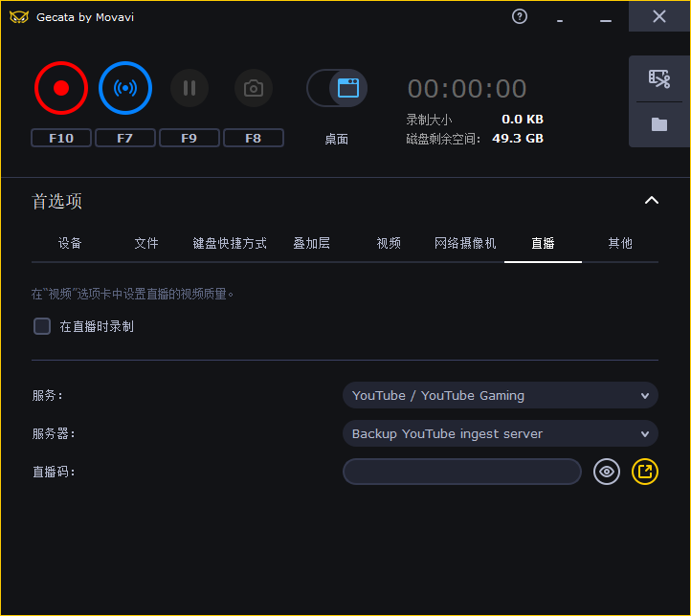Click the 00:00:00 recording timer

467,89
